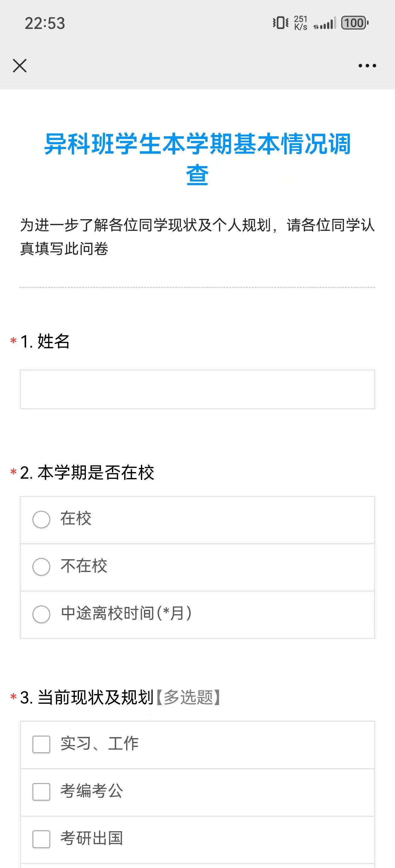Tap the 22:53 clock in status bar

[45, 23]
